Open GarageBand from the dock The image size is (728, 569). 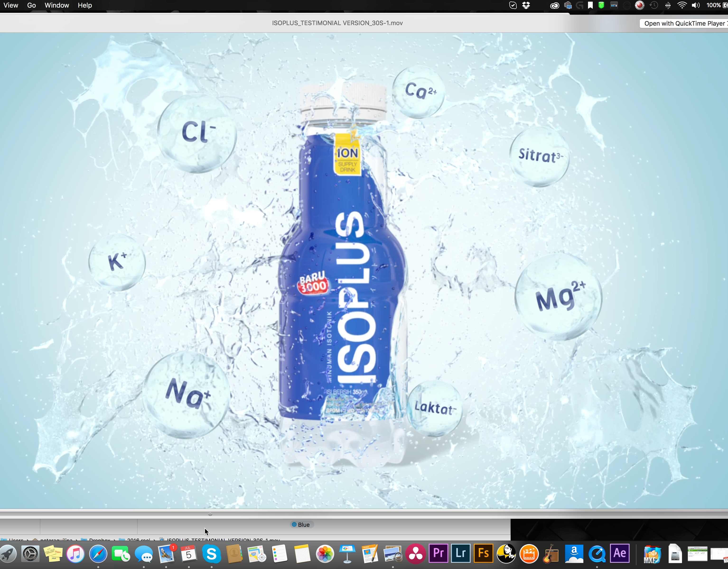(x=551, y=554)
